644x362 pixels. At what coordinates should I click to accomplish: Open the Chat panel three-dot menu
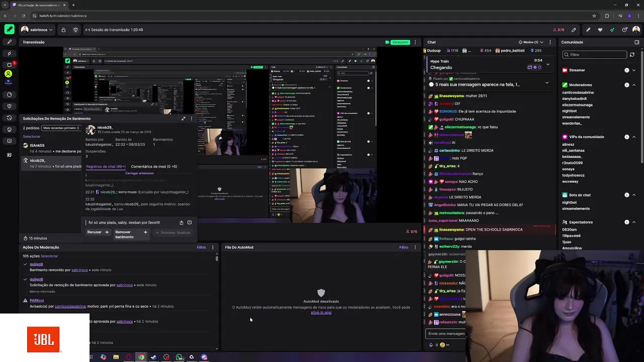coord(550,42)
